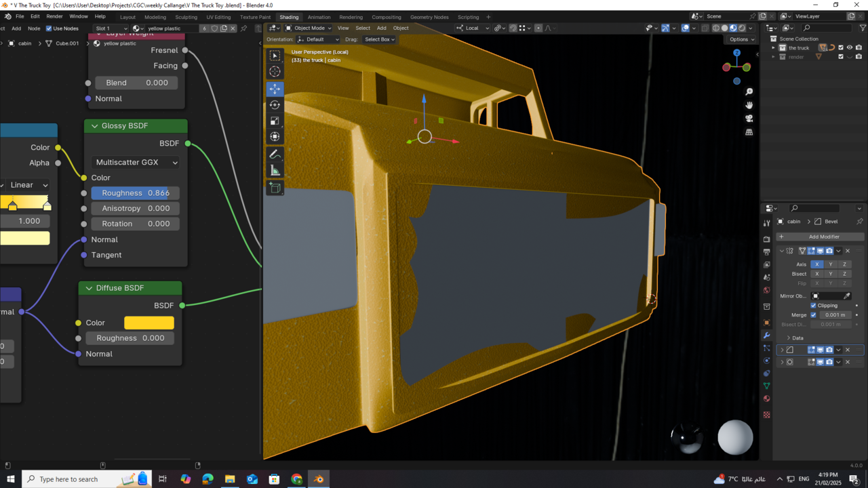Image resolution: width=868 pixels, height=488 pixels.
Task: Collapse the Diffuse BSDF node
Action: (89, 288)
